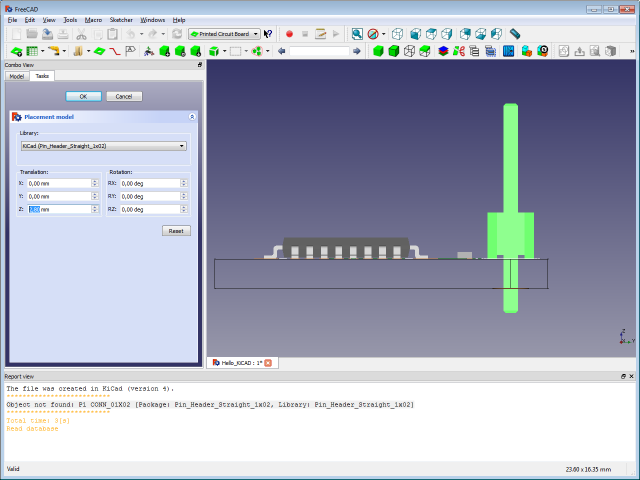Click the New document icon
The height and width of the screenshot is (480, 640).
[x=16, y=34]
